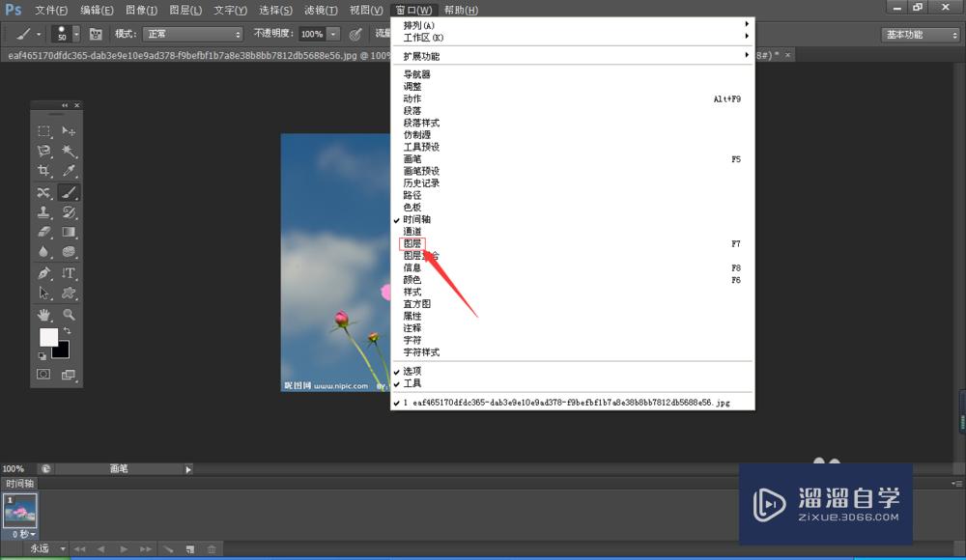Select the Move tool
Screen dimensions: 966x560
coord(71,130)
